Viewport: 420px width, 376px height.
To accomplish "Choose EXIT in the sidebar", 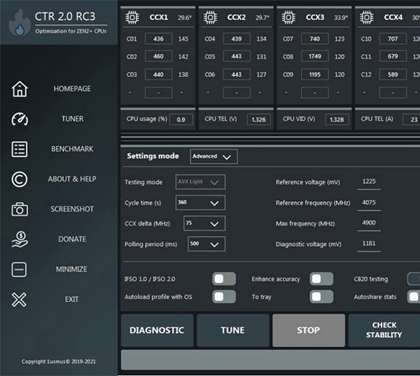I will pos(72,299).
